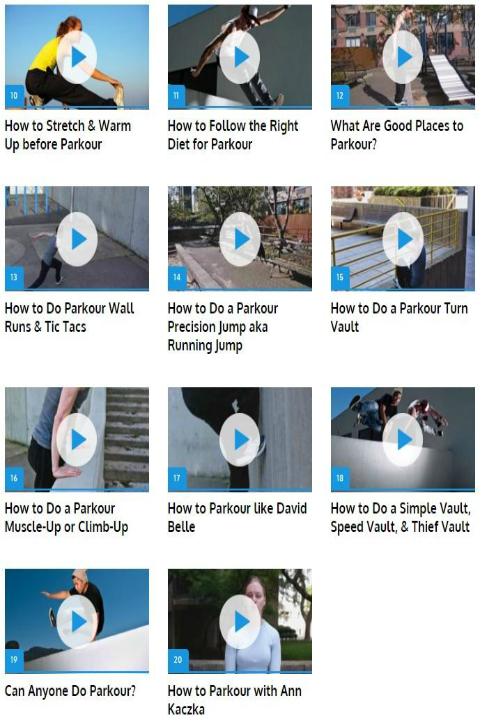
Task: Play the Stretch & Warm Up video
Action: [x=77, y=57]
